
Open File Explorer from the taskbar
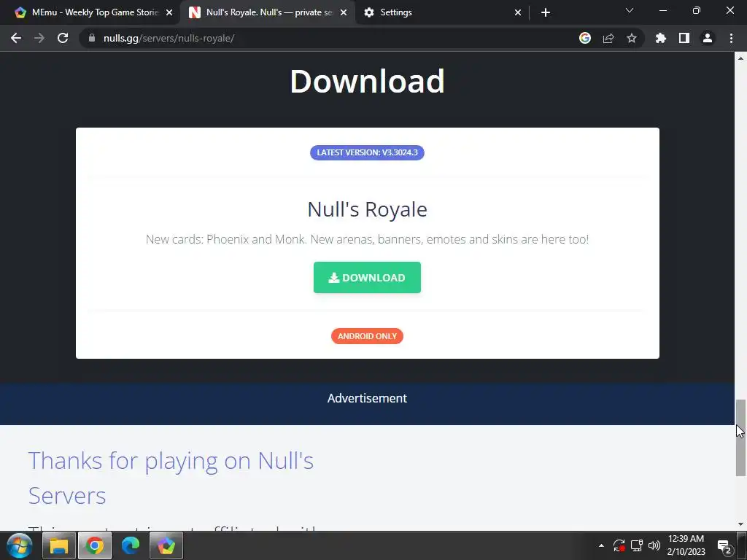58,545
